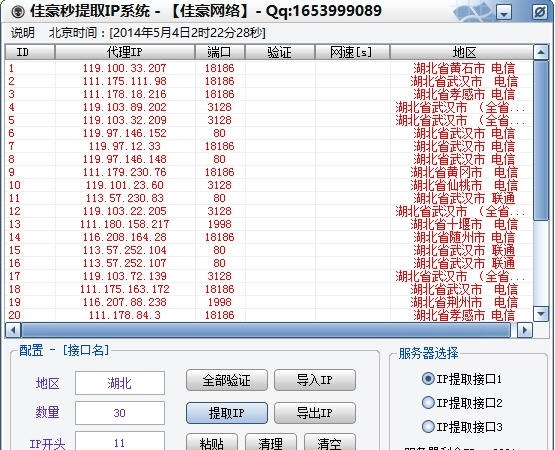Screen dimensions: 555x450
Task: Click the IP开头 input field containing 11
Action: click(x=120, y=442)
